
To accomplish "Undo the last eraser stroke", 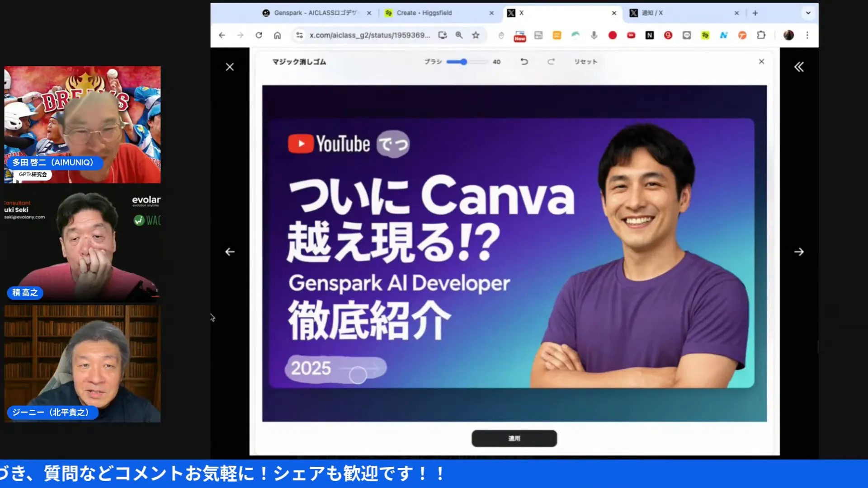I will click(524, 61).
